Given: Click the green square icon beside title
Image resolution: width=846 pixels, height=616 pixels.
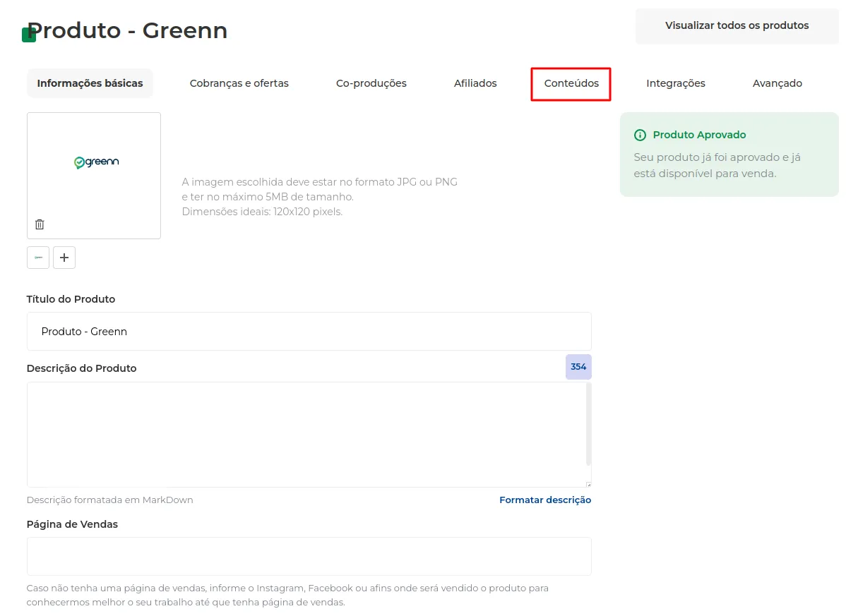Looking at the screenshot, I should pyautogui.click(x=28, y=35).
